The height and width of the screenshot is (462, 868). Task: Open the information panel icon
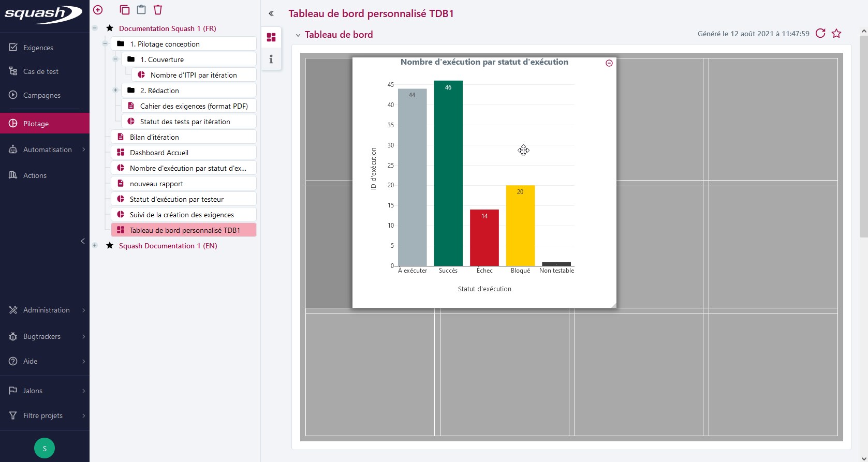[271, 59]
